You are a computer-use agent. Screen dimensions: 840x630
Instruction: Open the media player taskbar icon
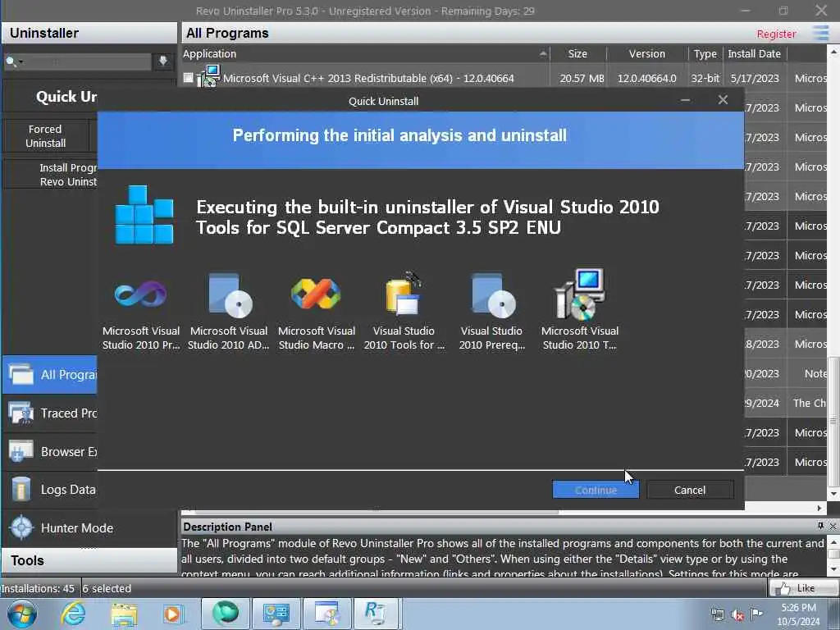click(173, 614)
